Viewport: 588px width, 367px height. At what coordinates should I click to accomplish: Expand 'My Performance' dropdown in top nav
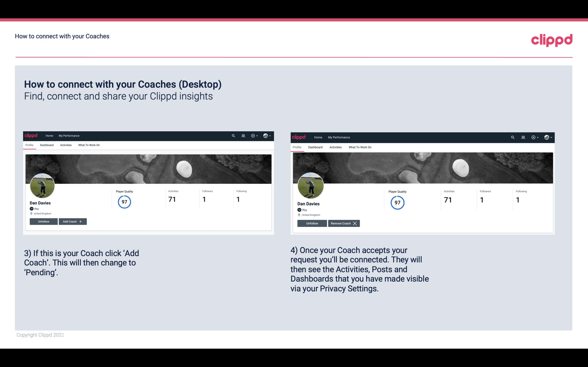(68, 135)
